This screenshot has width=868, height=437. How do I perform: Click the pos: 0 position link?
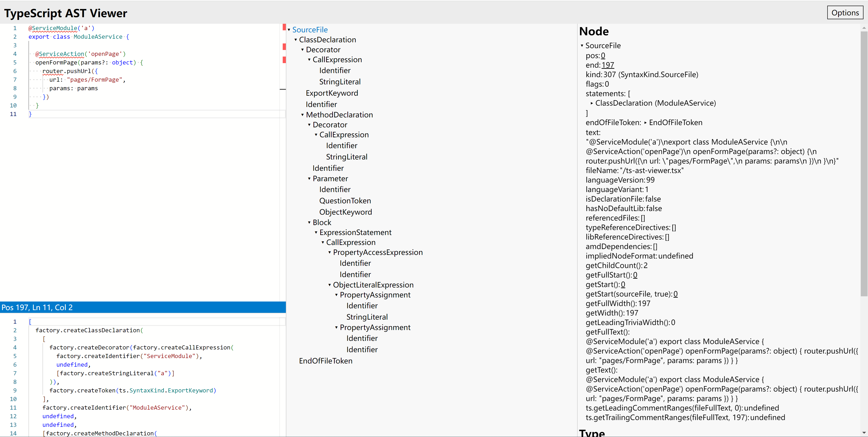(603, 56)
